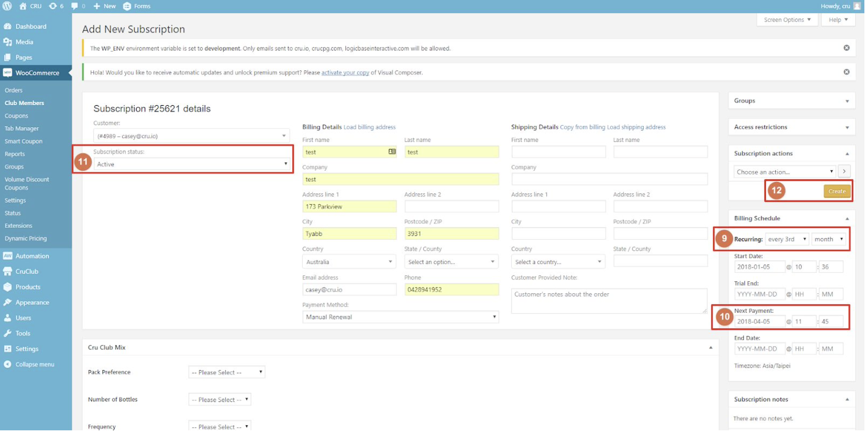
Task: Open Recurring period dropdown month
Action: (829, 239)
